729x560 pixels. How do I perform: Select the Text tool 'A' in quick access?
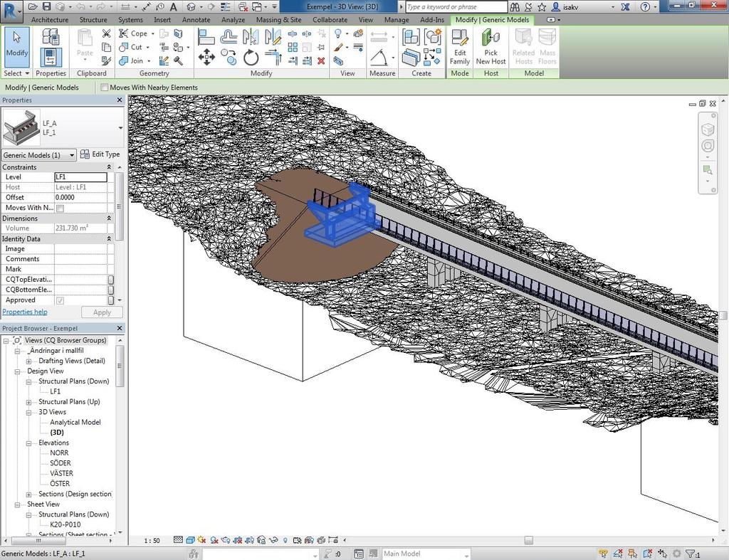pos(173,6)
